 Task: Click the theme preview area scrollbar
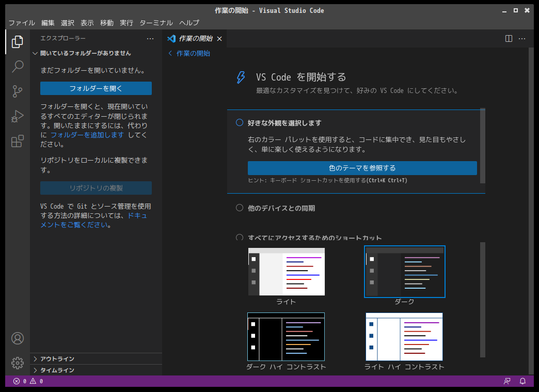pyautogui.click(x=483, y=300)
